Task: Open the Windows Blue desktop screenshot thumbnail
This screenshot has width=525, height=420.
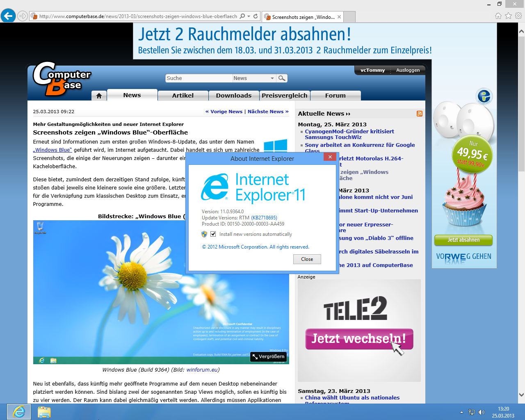Action: (161, 292)
